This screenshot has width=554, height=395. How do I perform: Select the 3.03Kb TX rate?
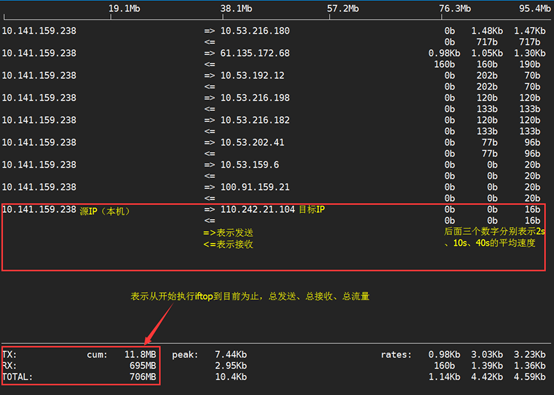tap(487, 354)
